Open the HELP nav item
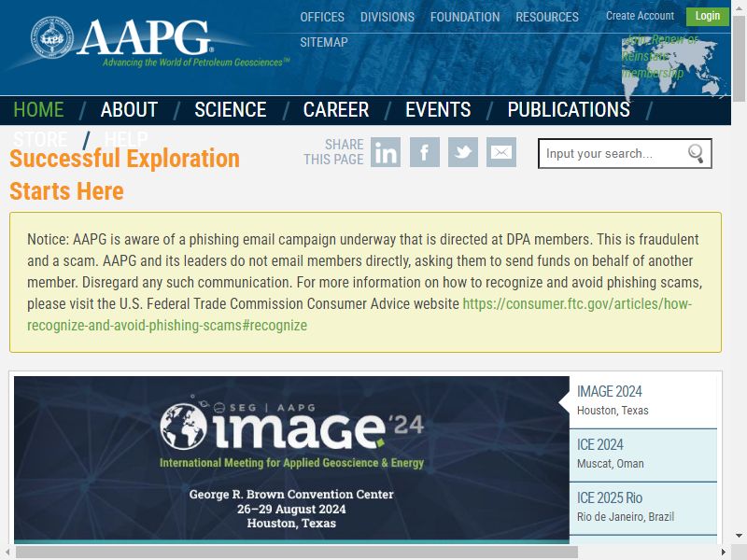Screen dimensions: 747x560 (126, 139)
